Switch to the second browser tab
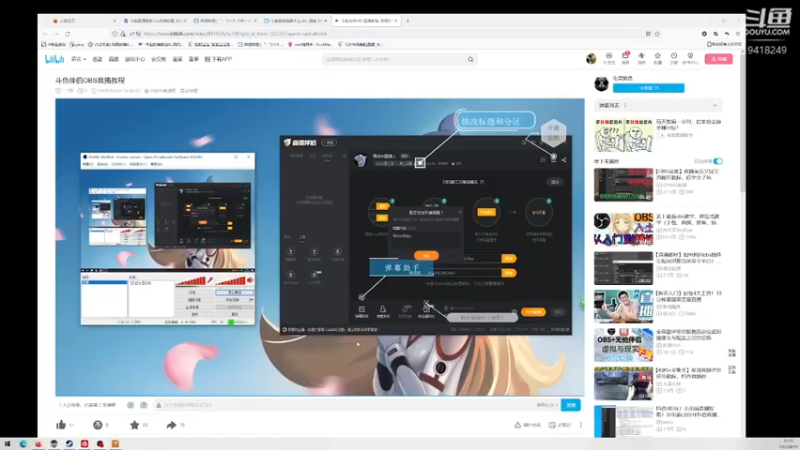The width and height of the screenshot is (800, 450). (153, 21)
